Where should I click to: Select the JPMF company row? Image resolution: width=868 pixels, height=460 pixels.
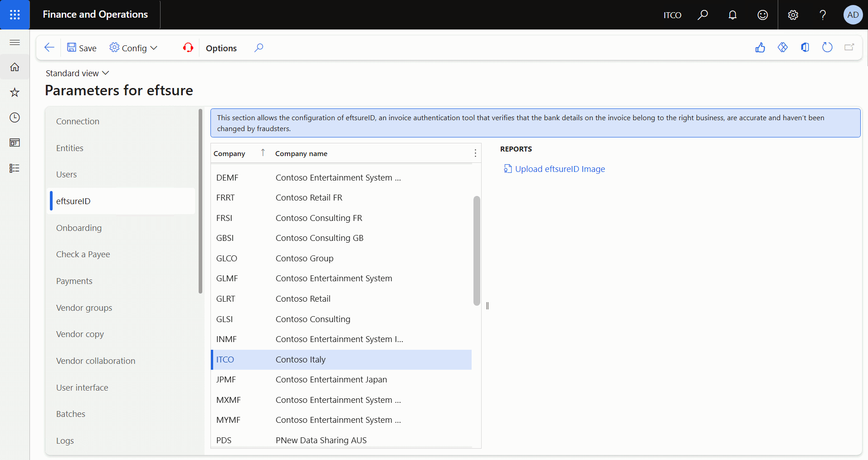click(341, 379)
